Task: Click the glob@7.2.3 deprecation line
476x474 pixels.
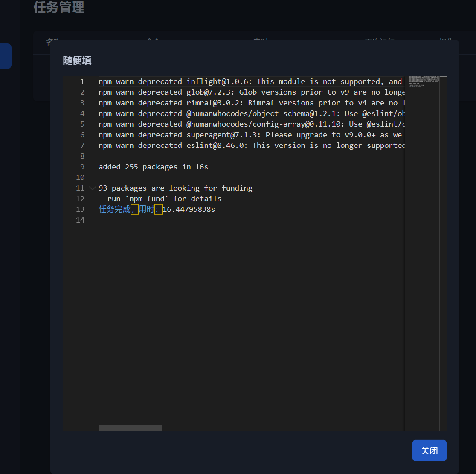Action: point(252,92)
